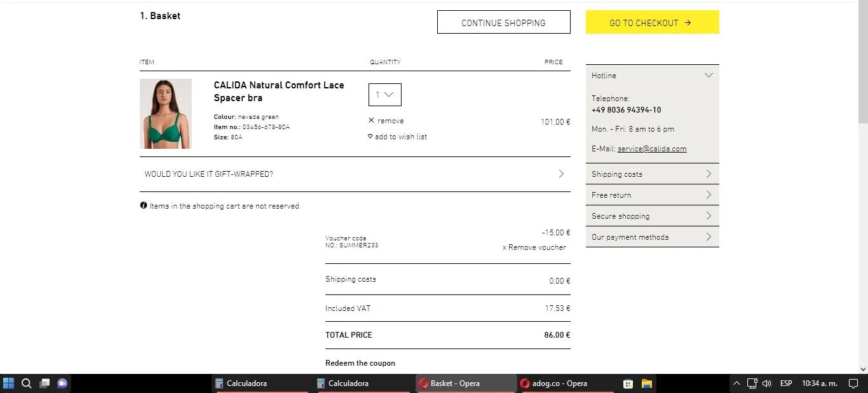This screenshot has width=868, height=393.
Task: Open volume speaker tray icon
Action: pos(767,383)
